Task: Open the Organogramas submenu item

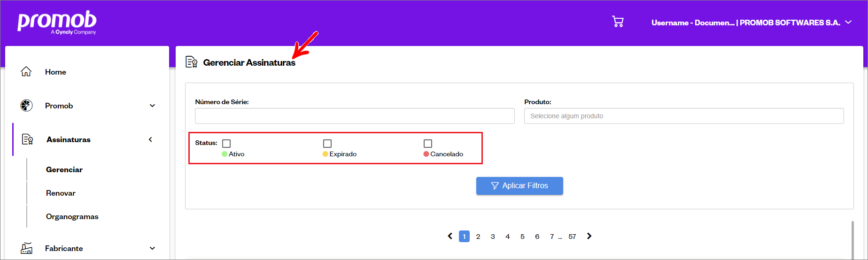Action: click(x=72, y=216)
